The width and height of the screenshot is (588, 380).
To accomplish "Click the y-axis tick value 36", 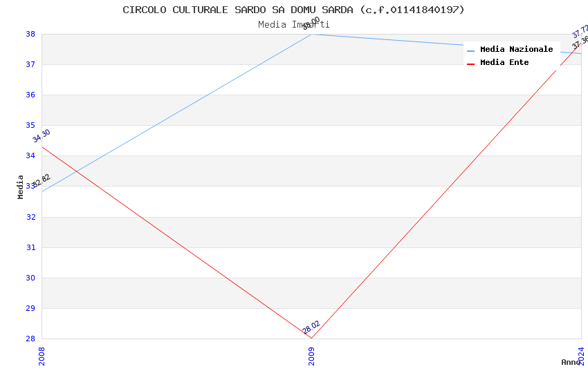I will (x=30, y=95).
